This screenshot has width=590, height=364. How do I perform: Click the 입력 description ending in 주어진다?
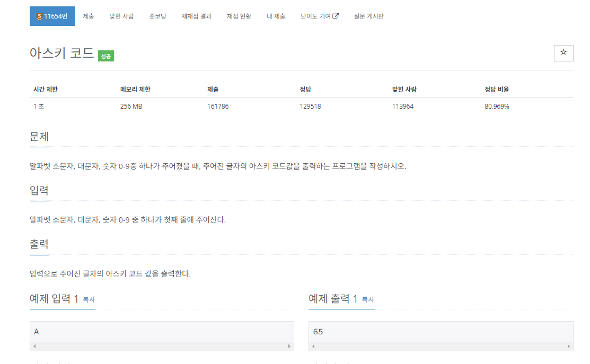[x=128, y=219]
